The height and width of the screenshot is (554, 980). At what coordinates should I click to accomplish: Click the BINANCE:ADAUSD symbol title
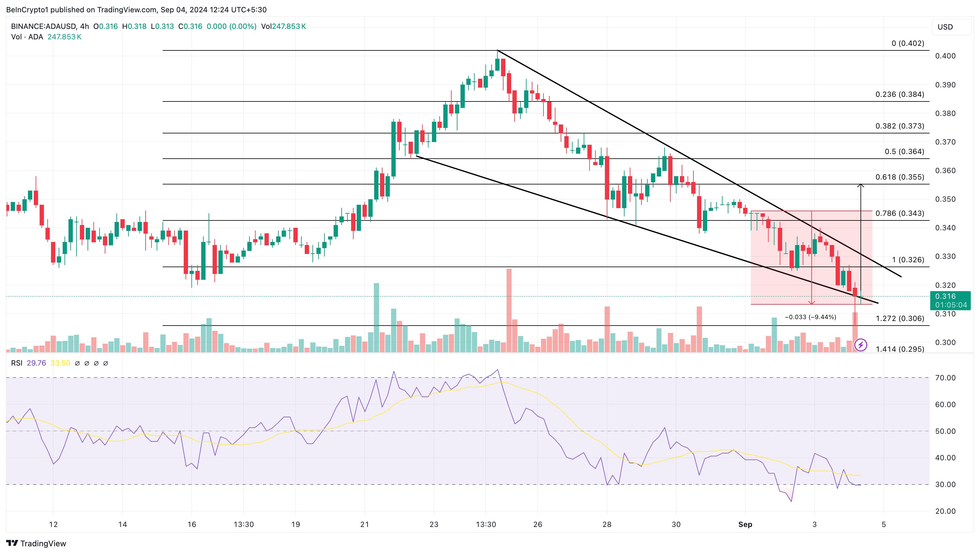point(43,27)
